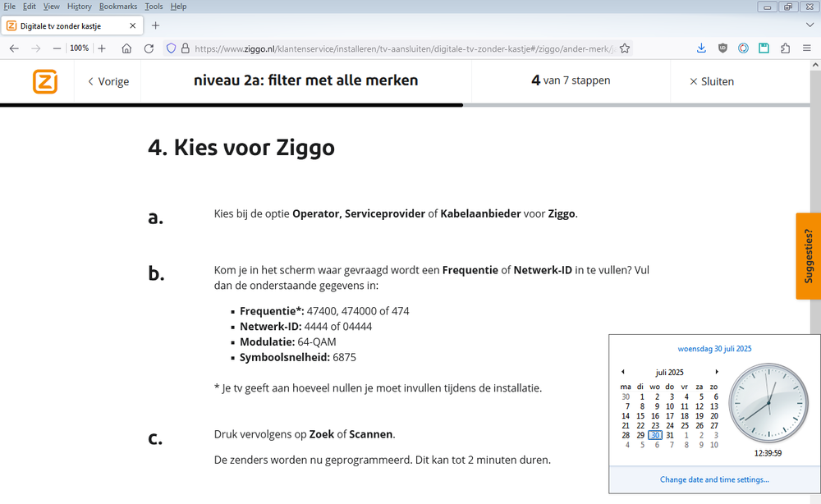Screen dimensions: 821x504
Task: Open the Edit menu
Action: pyautogui.click(x=30, y=7)
